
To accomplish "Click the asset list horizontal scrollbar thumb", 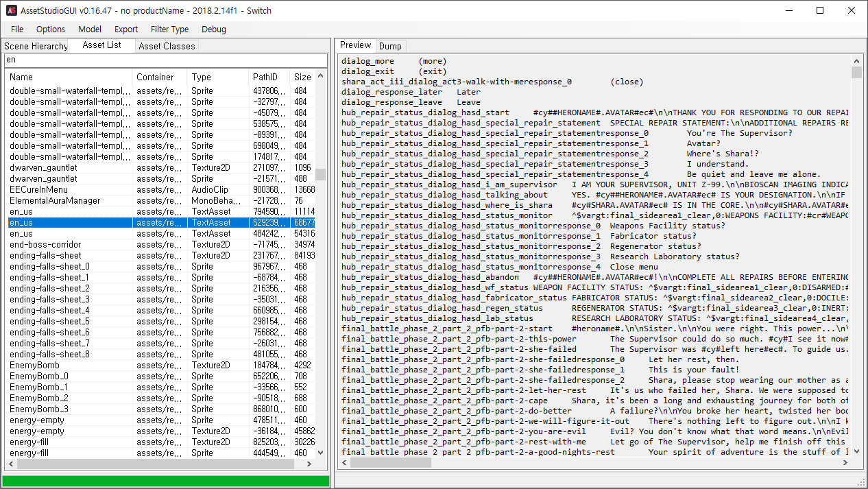I will click(156, 464).
